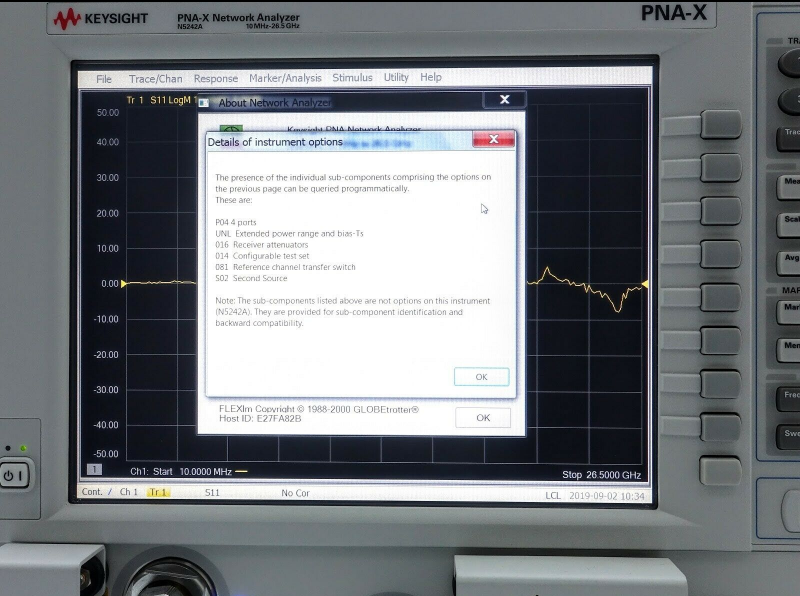Click the About Network Analyzer title bar icon

pyautogui.click(x=204, y=102)
